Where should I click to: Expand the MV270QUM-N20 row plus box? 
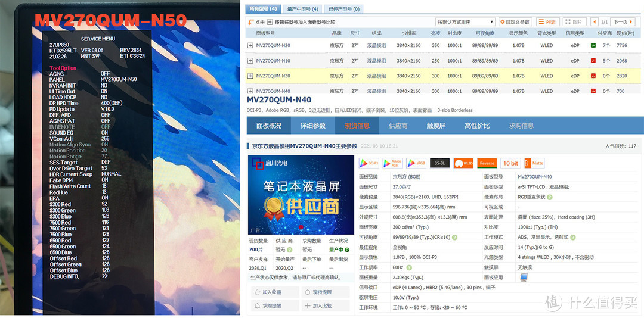pos(250,45)
